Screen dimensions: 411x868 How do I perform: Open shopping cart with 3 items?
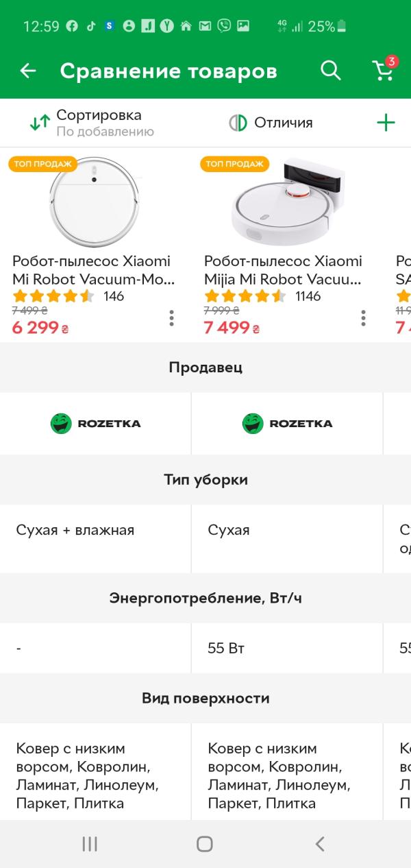pyautogui.click(x=384, y=70)
